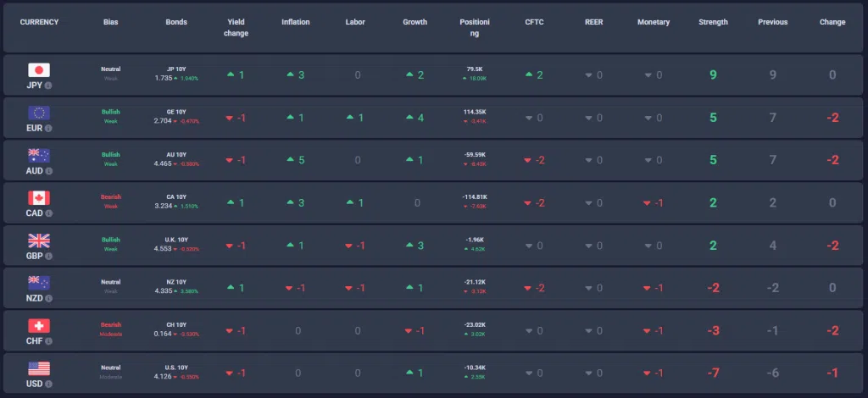Image resolution: width=868 pixels, height=398 pixels.
Task: Click the United Kingdom flag icon
Action: [39, 240]
